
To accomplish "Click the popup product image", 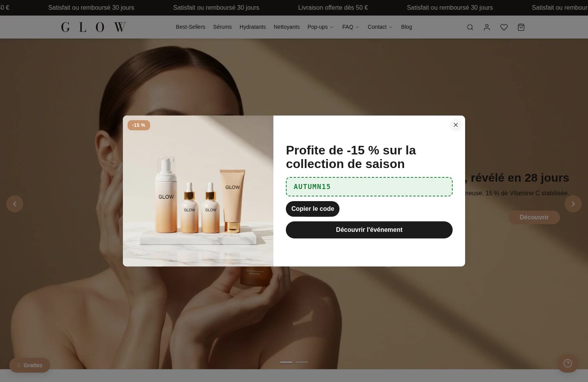I will 198,191.
